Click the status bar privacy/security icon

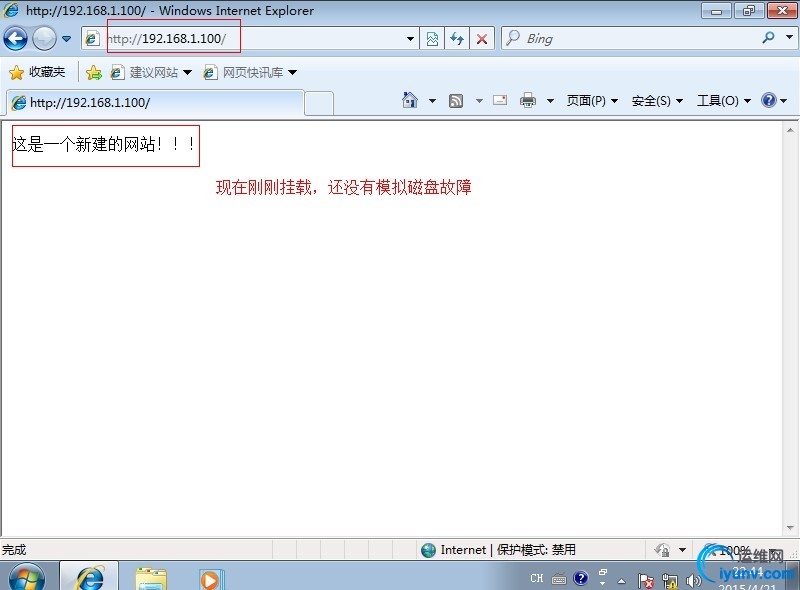coord(662,550)
